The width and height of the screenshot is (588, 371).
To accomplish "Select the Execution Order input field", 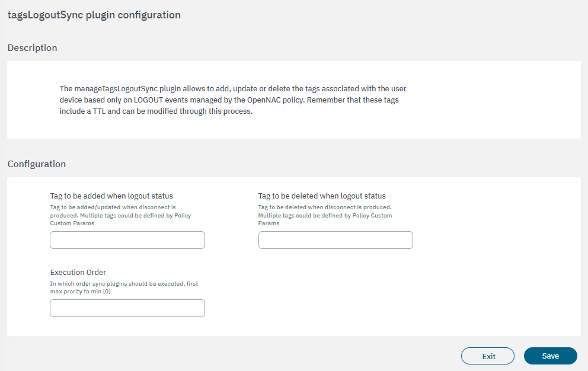I will click(127, 308).
